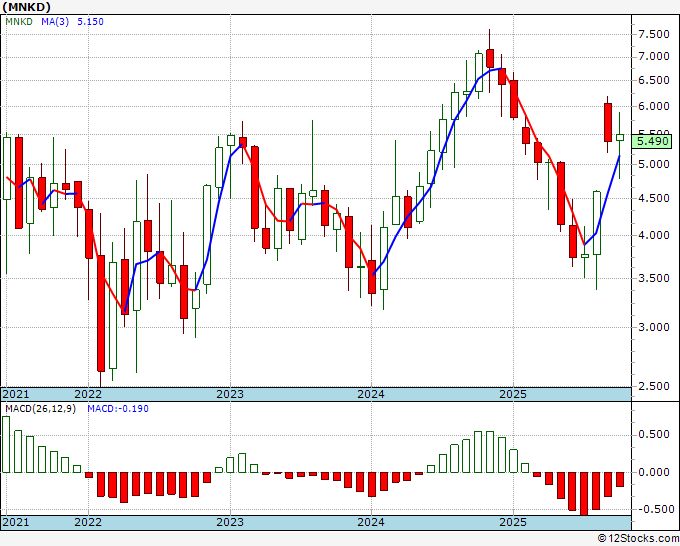680x546 pixels.
Task: Click the MNKD legend label
Action: (19, 22)
